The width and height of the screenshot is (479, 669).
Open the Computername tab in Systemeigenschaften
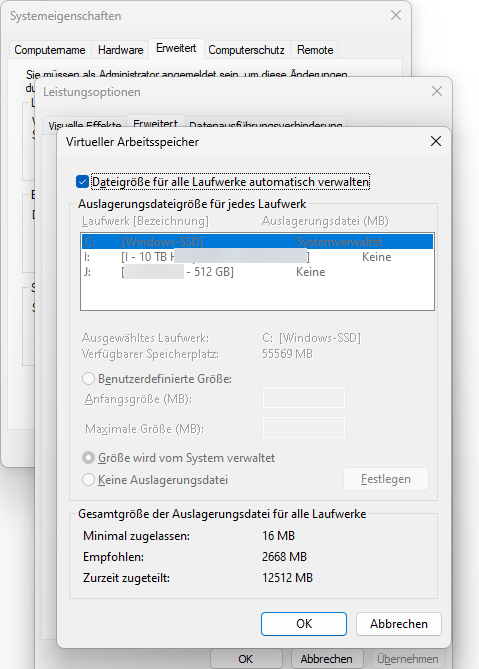(50, 50)
